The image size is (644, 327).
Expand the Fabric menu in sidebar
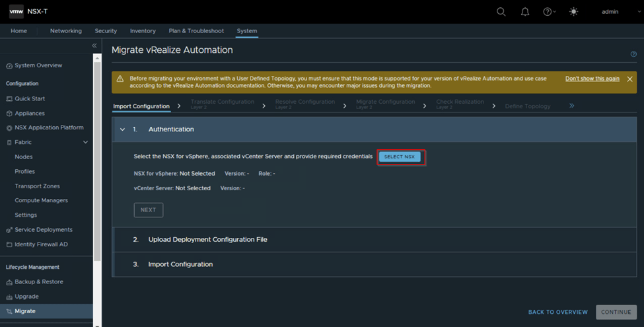tap(85, 142)
